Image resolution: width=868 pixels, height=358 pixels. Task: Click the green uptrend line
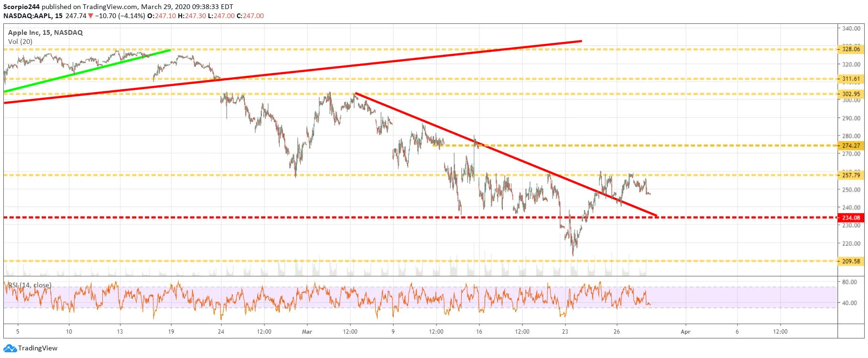87,70
